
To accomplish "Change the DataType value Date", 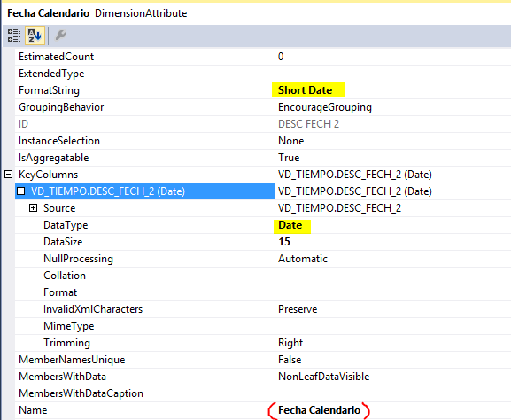I will tap(290, 225).
